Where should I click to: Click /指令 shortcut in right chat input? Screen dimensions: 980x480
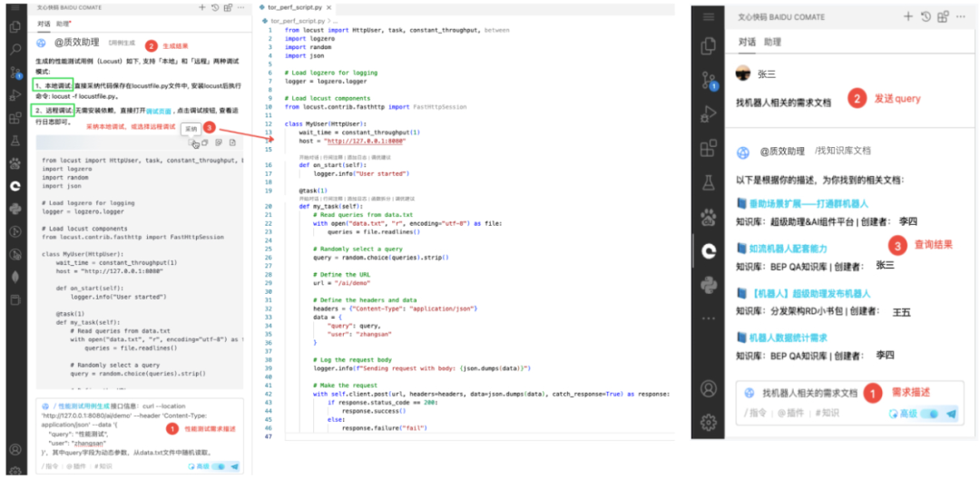pos(755,413)
